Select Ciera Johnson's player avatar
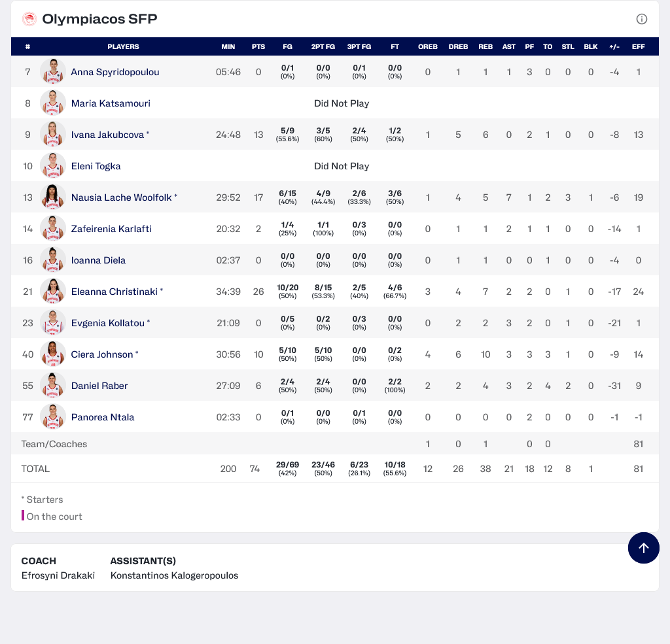This screenshot has width=670, height=644. (x=53, y=354)
